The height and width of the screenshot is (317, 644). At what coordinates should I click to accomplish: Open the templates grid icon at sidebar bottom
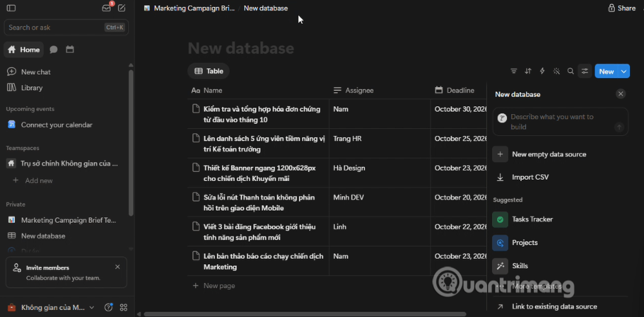point(123,307)
